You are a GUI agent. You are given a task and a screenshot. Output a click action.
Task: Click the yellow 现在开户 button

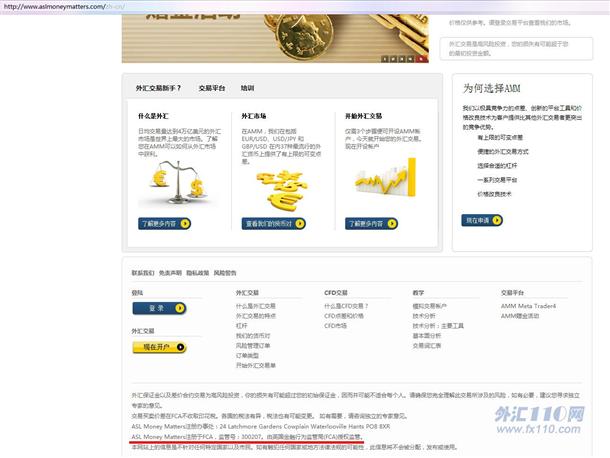click(x=159, y=347)
